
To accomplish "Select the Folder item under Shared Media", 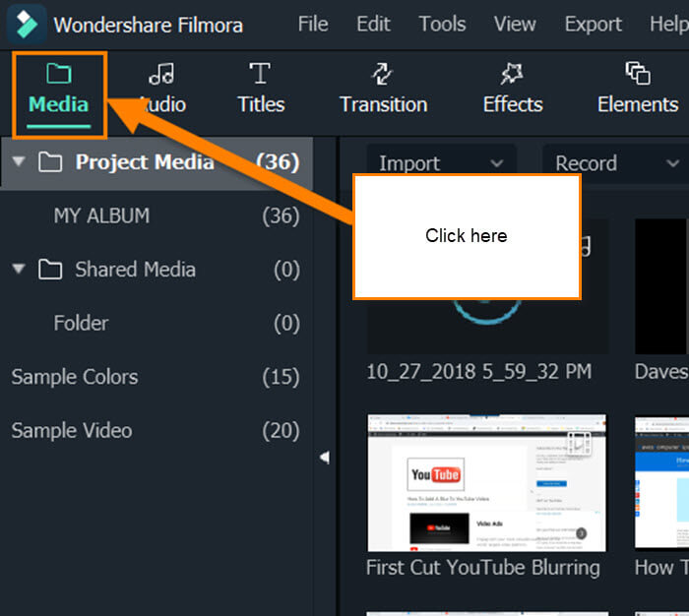I will (157, 323).
